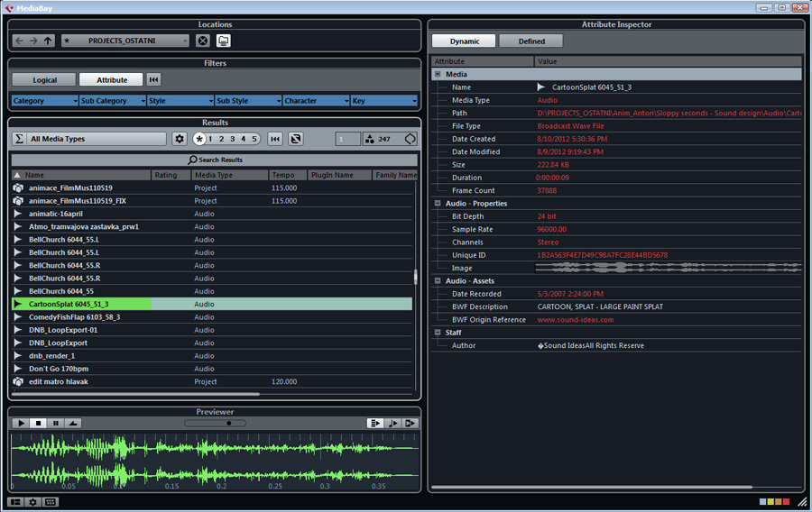This screenshot has width=812, height=512.
Task: Click the sigma media types icon
Action: pyautogui.click(x=19, y=139)
